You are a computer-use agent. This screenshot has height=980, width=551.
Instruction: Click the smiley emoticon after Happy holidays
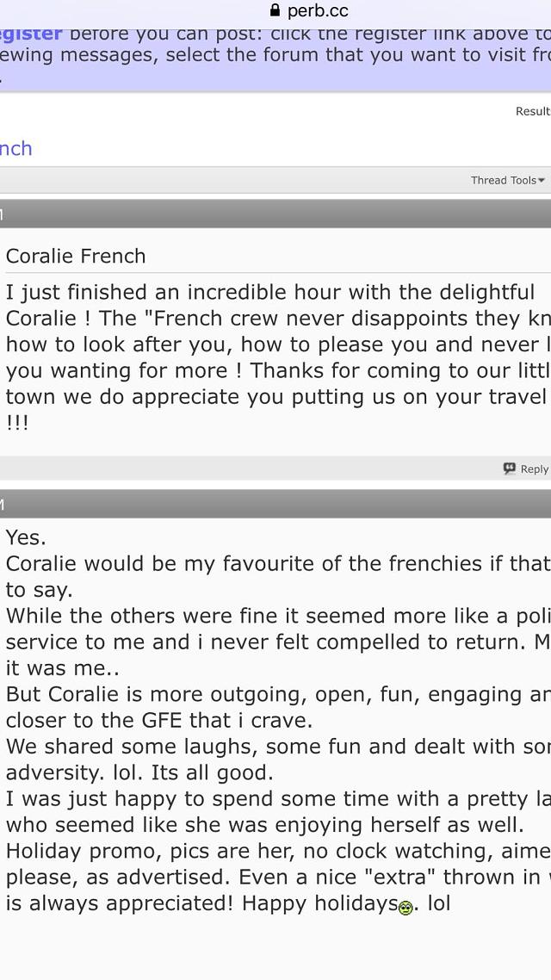(x=406, y=909)
